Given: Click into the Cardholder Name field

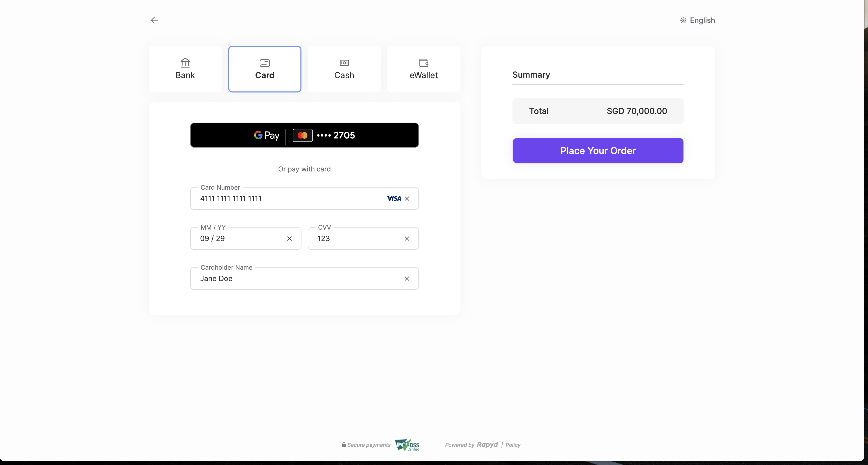Looking at the screenshot, I should (x=297, y=279).
